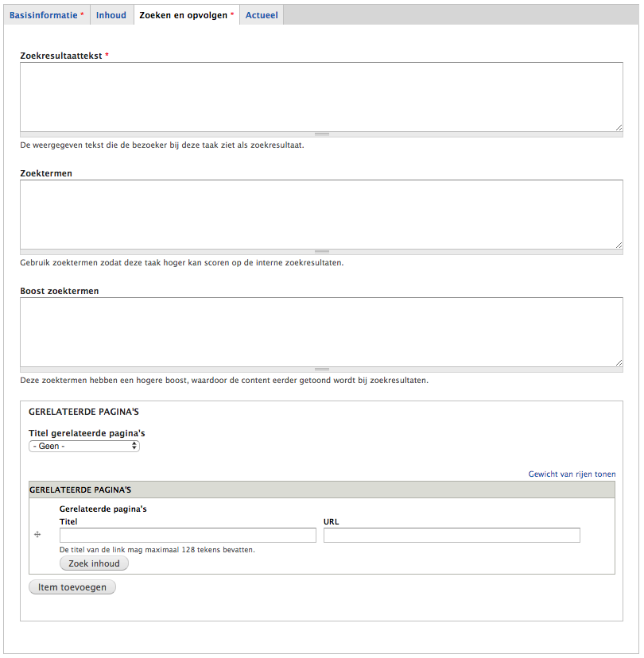This screenshot has height=658, width=644.
Task: Select the Zoeken en opvolgen tab
Action: tap(187, 15)
